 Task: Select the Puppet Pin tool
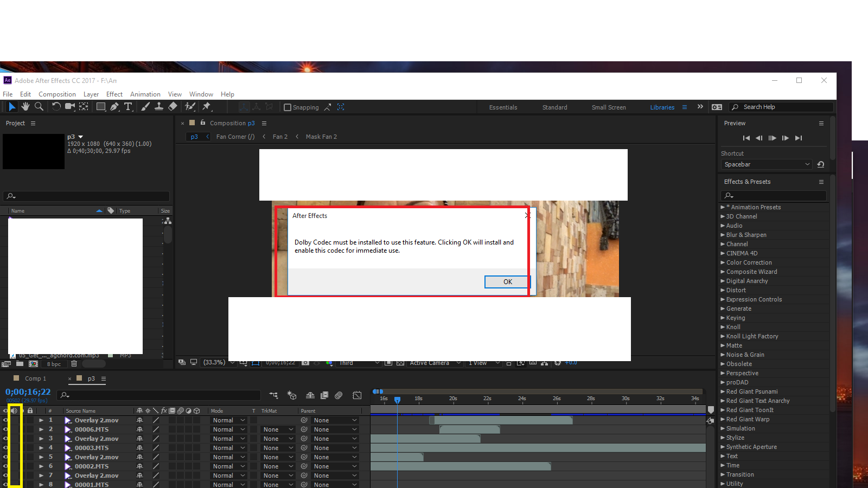click(x=206, y=107)
